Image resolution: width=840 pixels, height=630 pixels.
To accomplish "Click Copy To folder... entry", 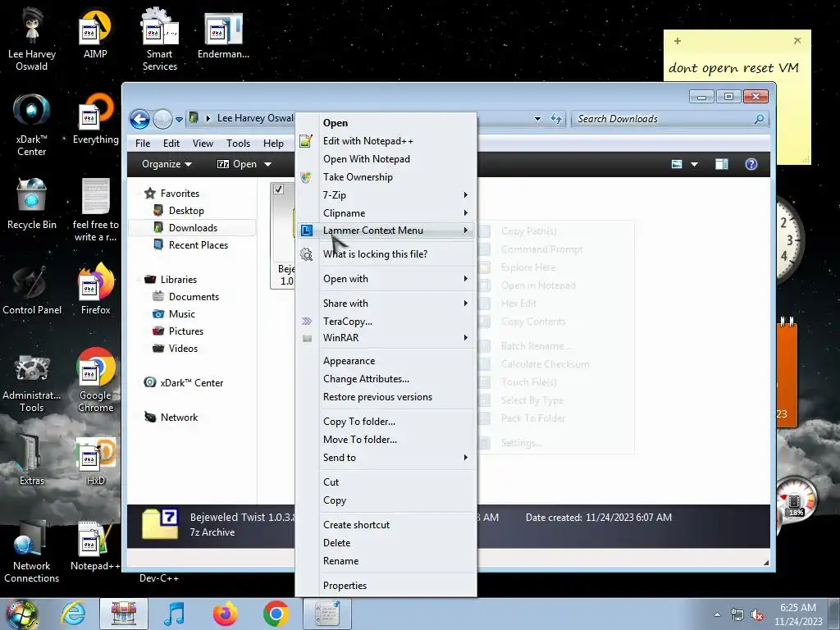I will [386, 421].
